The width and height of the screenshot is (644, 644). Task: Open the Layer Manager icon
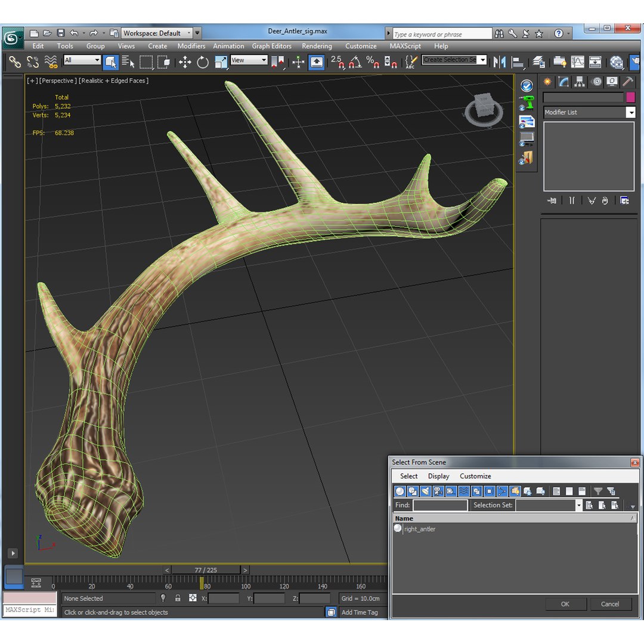[x=538, y=62]
